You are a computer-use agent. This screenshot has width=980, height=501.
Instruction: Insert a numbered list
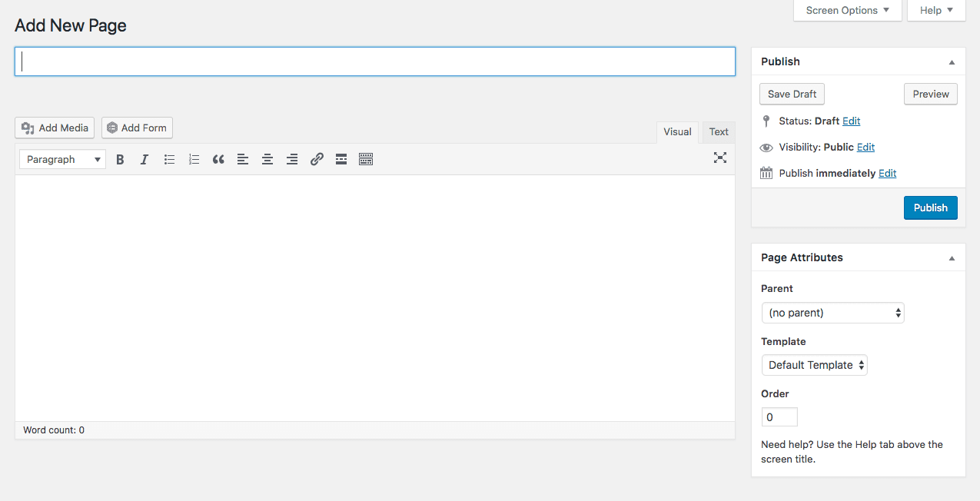194,159
